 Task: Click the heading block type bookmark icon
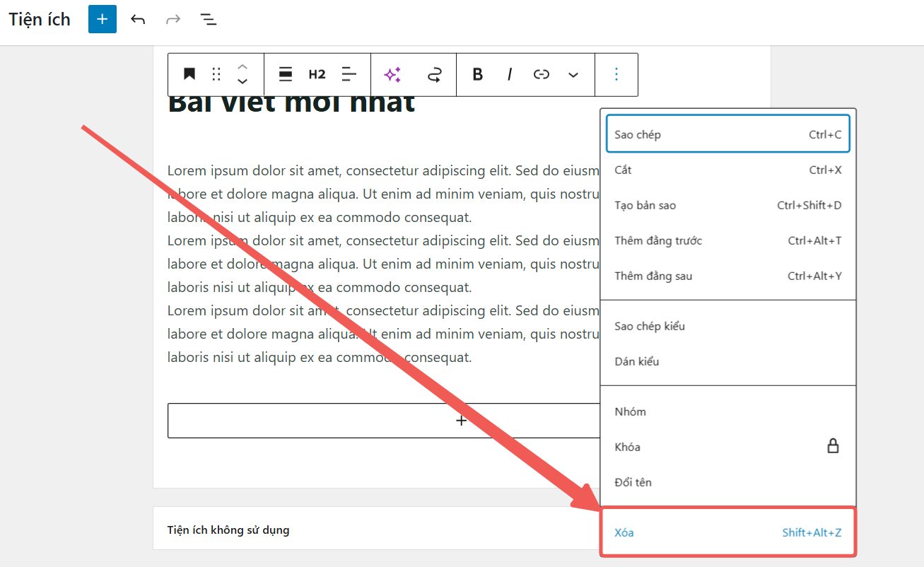tap(189, 74)
